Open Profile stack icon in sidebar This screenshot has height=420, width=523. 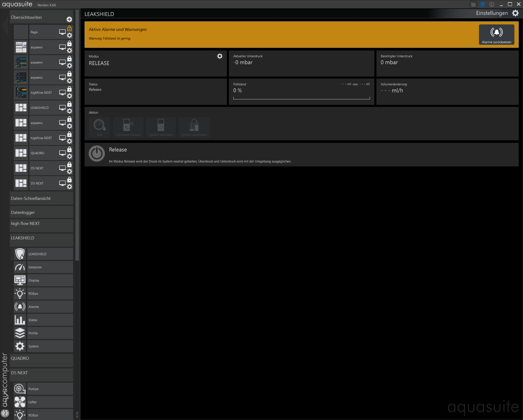pos(20,333)
